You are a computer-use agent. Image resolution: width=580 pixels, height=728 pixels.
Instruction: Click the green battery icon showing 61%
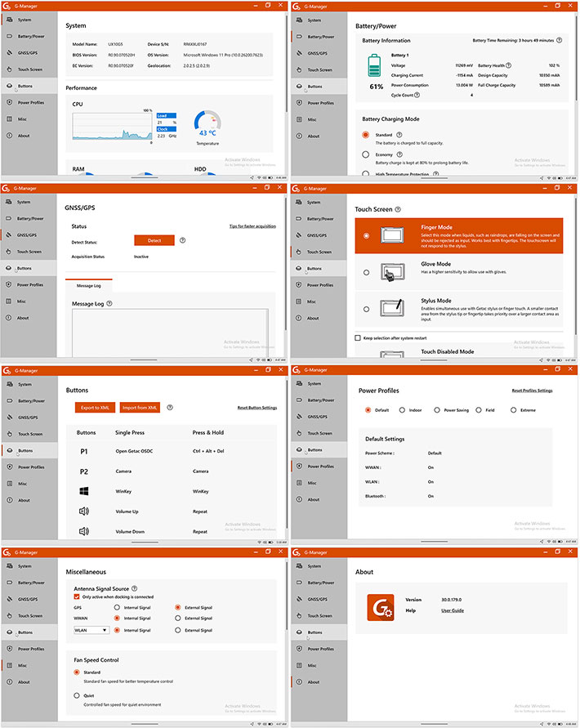(x=376, y=65)
